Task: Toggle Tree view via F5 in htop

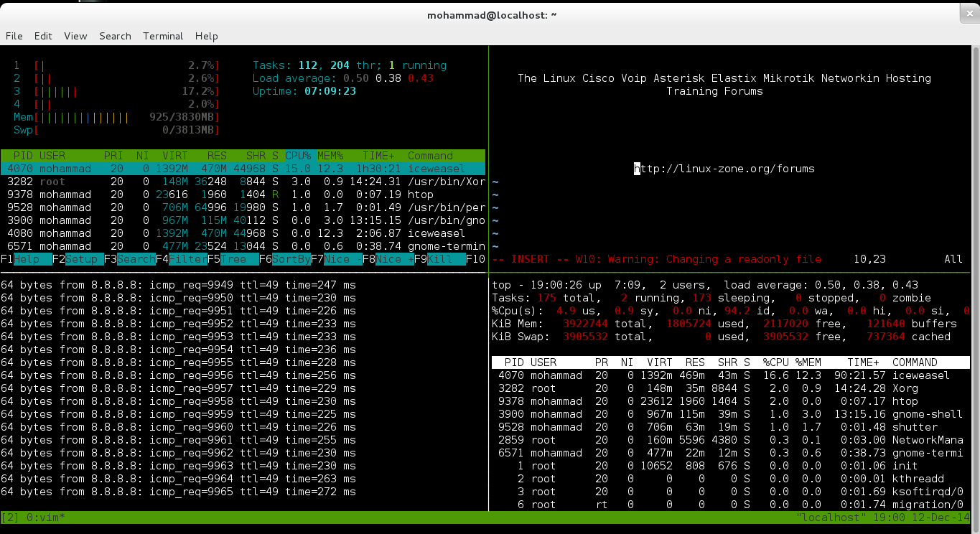Action: [233, 259]
